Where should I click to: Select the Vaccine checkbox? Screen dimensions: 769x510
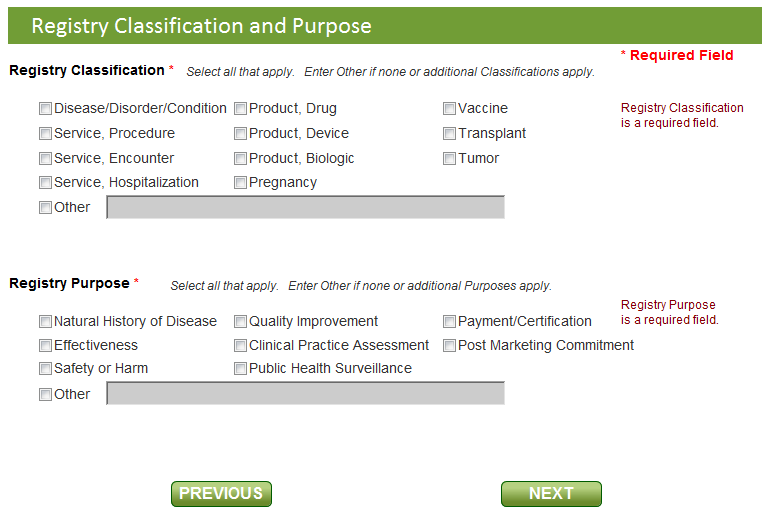[449, 109]
